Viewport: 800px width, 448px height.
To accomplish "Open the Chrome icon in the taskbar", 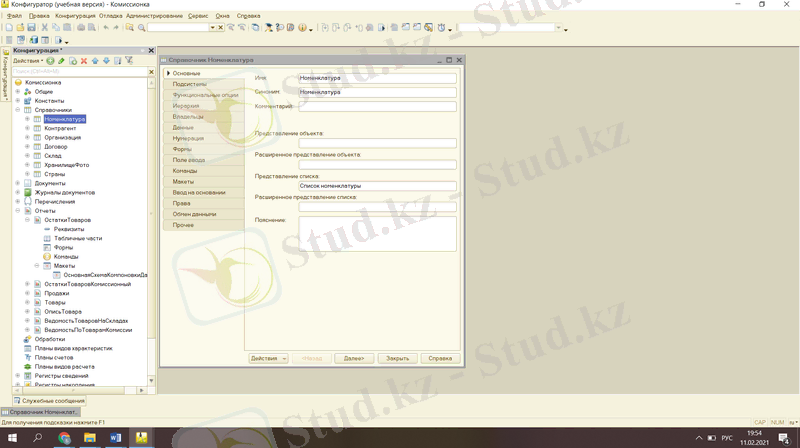I will point(64,438).
